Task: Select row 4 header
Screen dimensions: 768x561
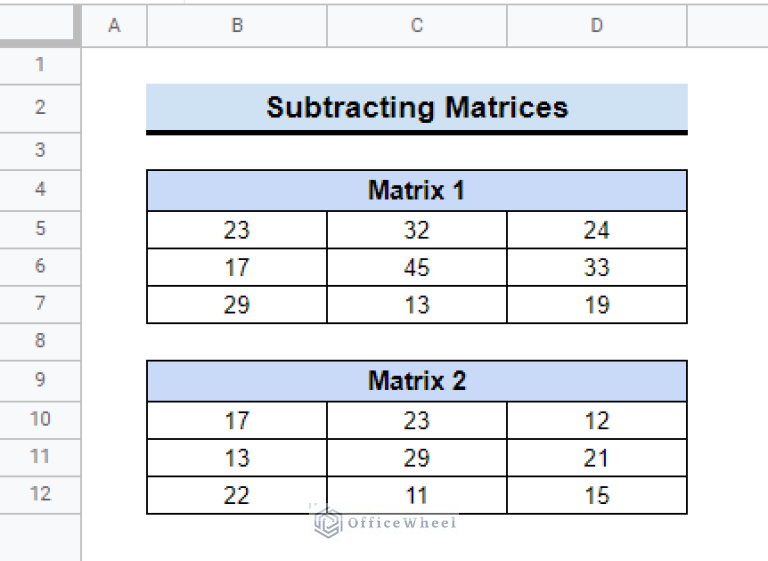Action: coord(40,189)
